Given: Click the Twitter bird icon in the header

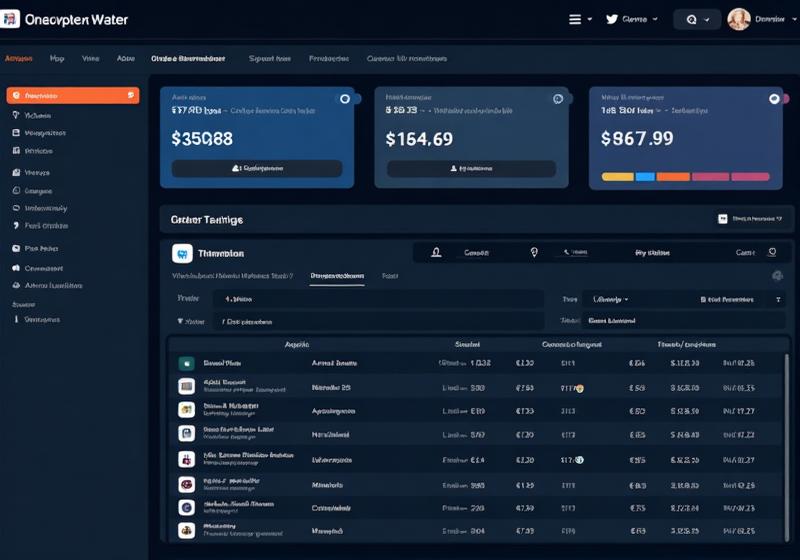Looking at the screenshot, I should click(x=612, y=19).
